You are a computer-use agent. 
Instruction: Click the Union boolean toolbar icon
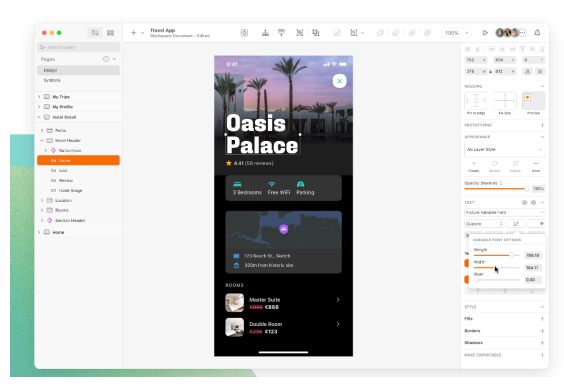(x=380, y=33)
